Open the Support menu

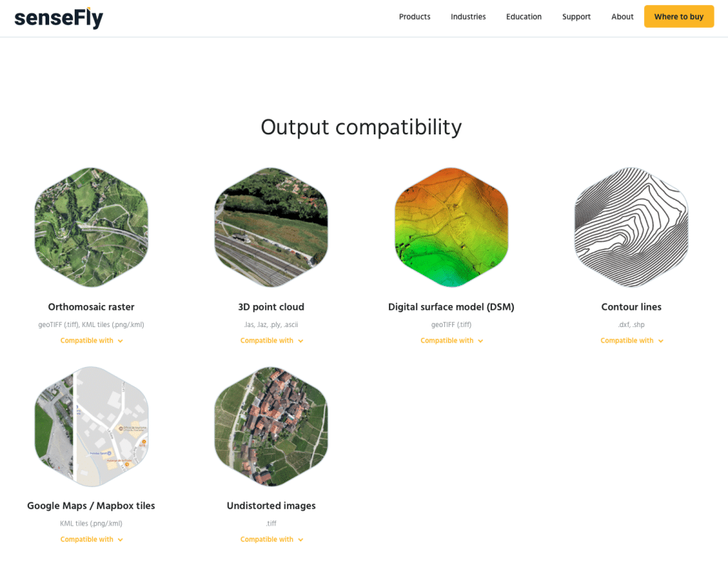click(576, 17)
